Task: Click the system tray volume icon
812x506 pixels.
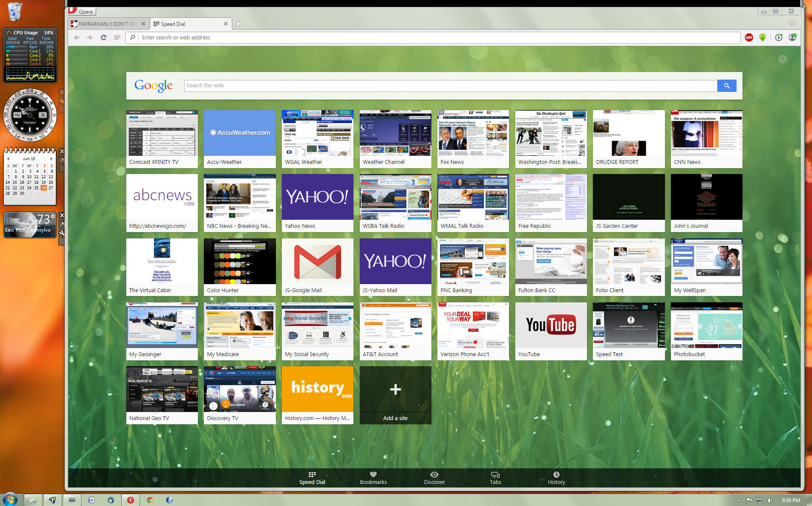Action: 770,500
